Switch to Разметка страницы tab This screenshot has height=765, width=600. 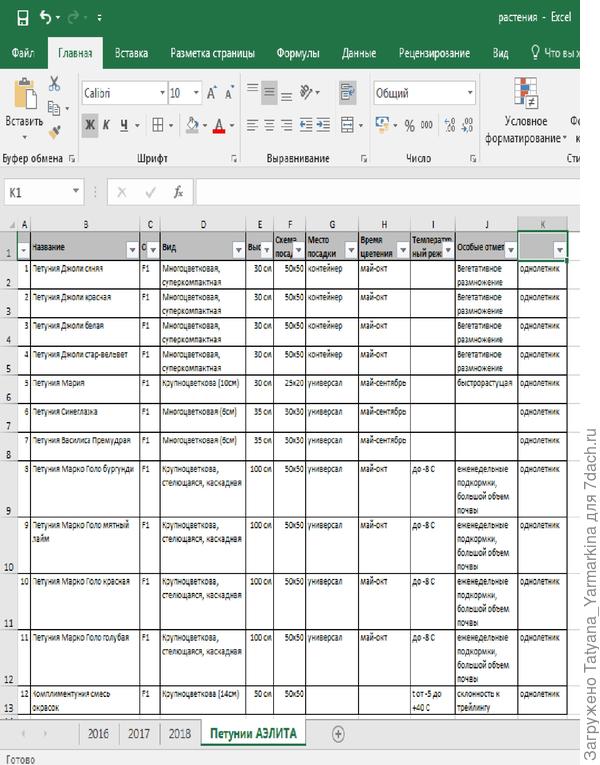(212, 53)
